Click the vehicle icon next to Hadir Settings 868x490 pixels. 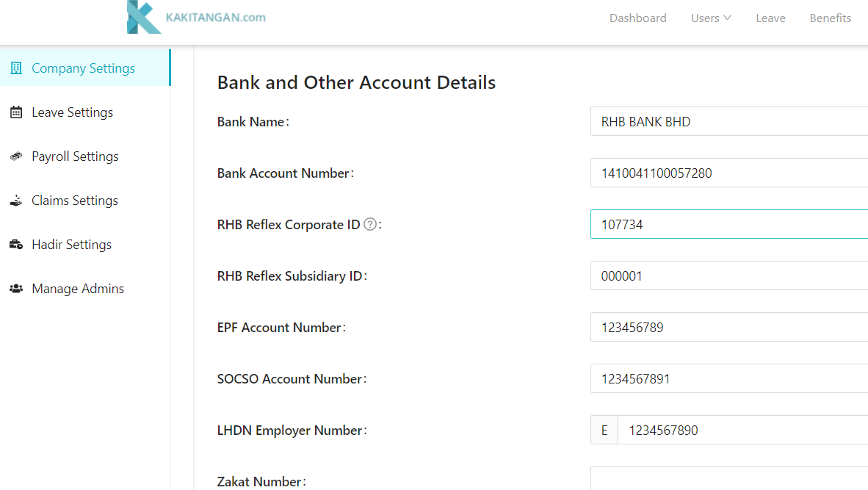[15, 244]
